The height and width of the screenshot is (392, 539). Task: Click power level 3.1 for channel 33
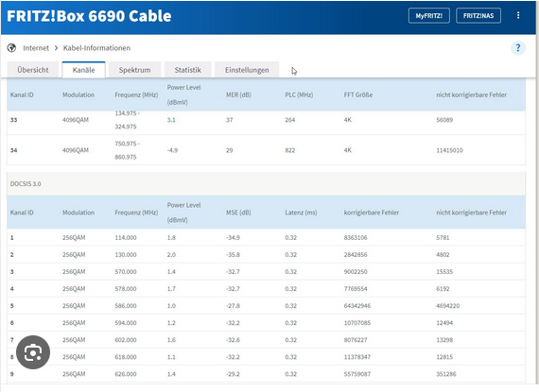(171, 120)
